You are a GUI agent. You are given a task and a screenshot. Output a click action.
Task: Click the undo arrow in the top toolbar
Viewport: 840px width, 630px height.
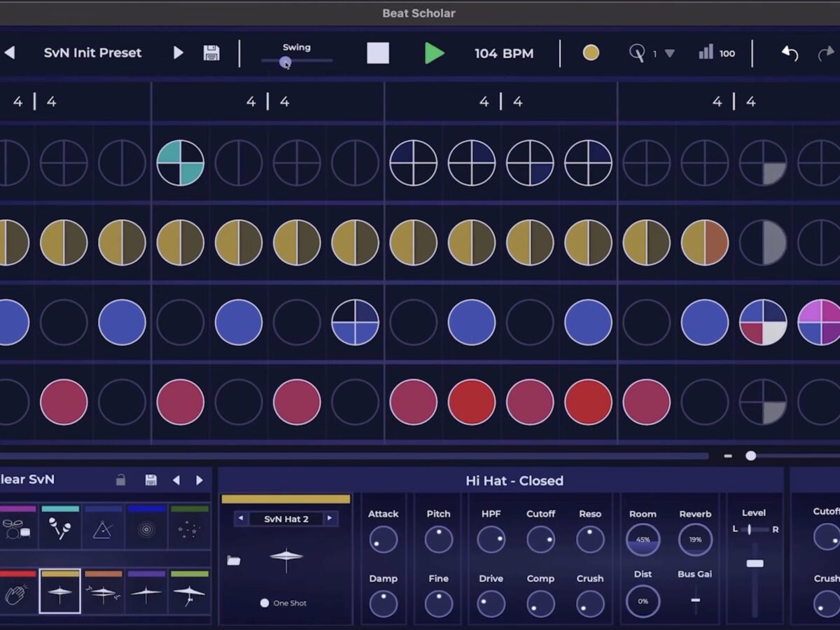[x=790, y=53]
